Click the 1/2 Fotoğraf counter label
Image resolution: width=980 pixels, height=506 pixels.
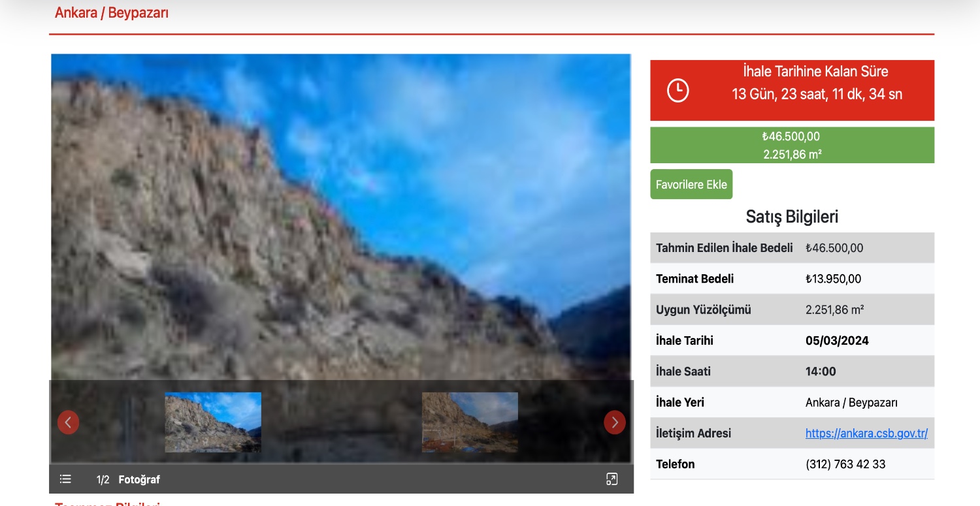pos(128,480)
